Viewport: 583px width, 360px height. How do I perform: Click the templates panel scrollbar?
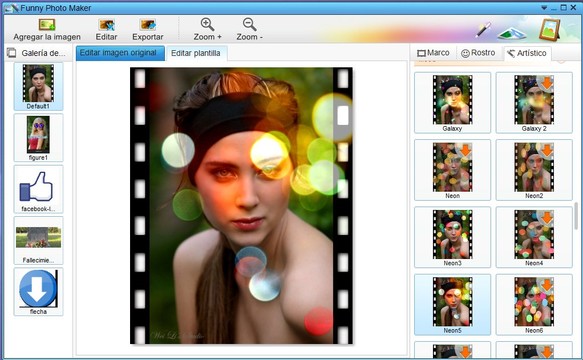pos(576,216)
